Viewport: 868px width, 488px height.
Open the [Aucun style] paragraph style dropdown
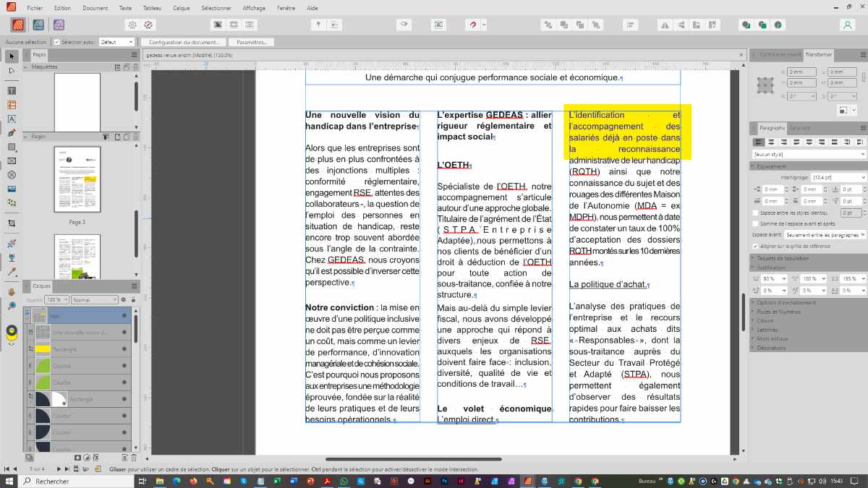(x=809, y=154)
